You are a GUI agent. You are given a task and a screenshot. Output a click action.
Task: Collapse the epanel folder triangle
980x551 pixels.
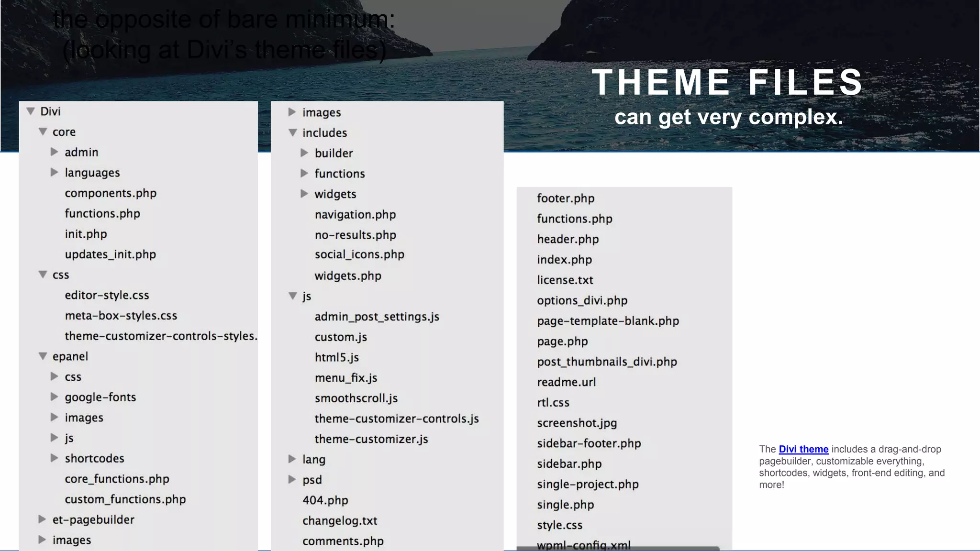pos(43,356)
